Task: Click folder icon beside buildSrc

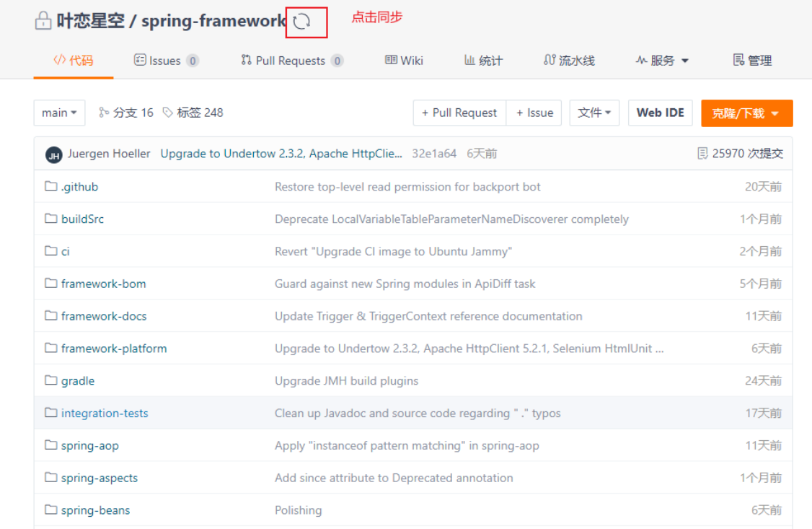Action: tap(50, 218)
